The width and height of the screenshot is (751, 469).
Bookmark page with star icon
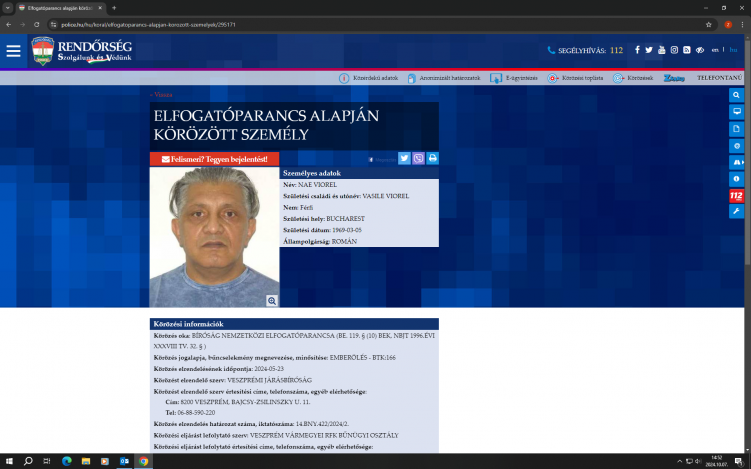point(708,24)
